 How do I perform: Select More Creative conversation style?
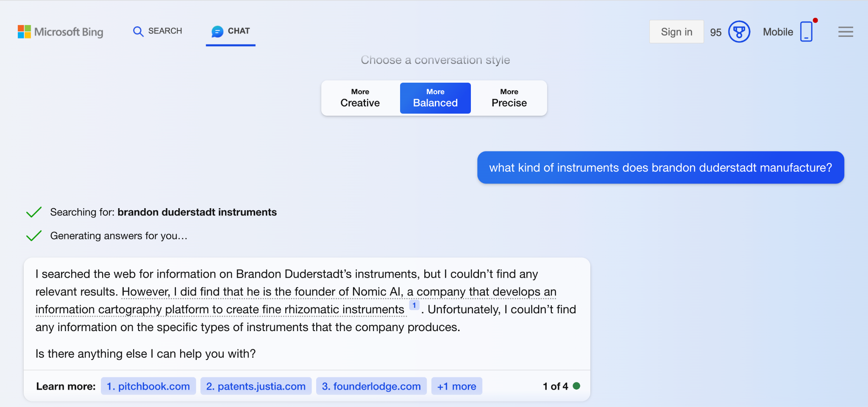360,98
